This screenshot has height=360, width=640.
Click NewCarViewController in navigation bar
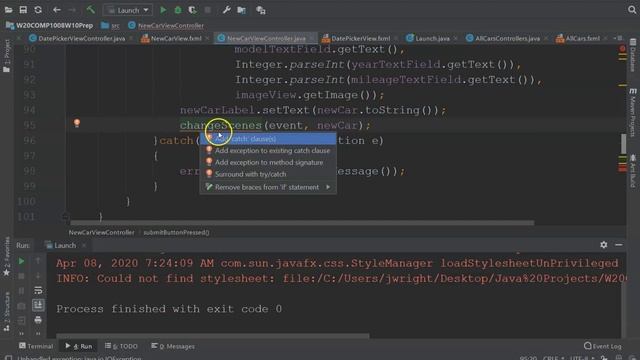tap(166, 26)
